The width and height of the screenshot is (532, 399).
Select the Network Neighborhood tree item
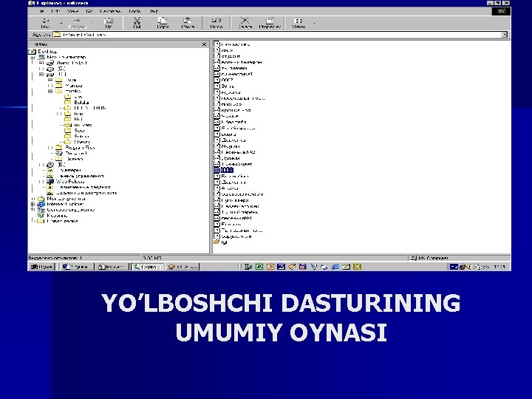71,210
